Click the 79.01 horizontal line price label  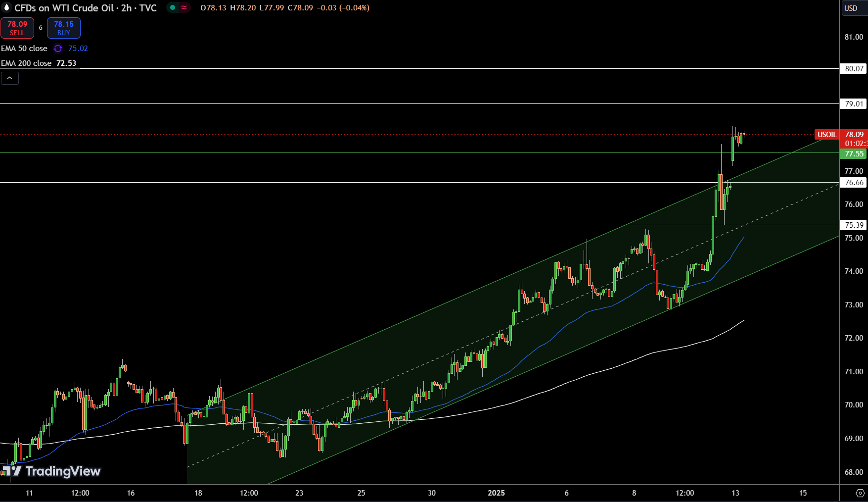pos(854,104)
